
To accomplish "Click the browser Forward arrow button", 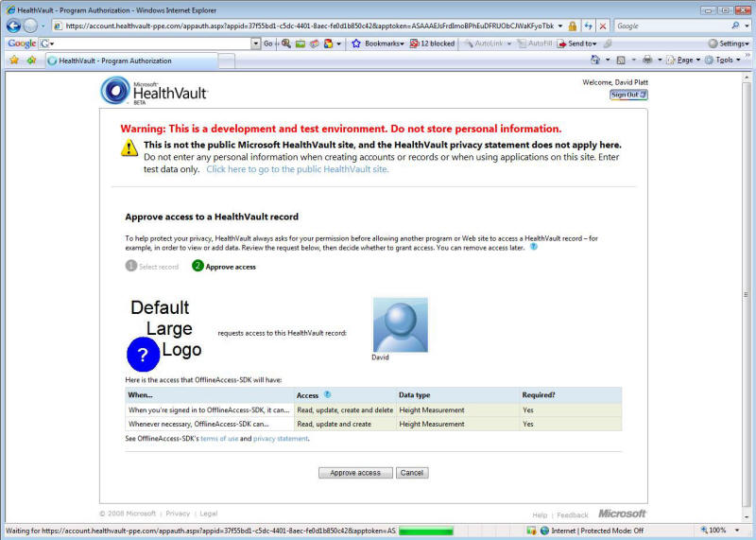I will point(30,26).
